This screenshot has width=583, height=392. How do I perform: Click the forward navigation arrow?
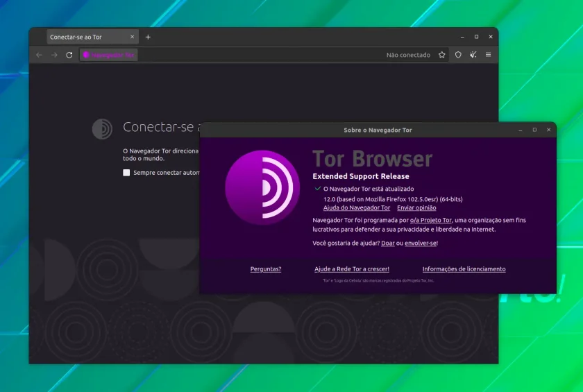click(x=54, y=55)
